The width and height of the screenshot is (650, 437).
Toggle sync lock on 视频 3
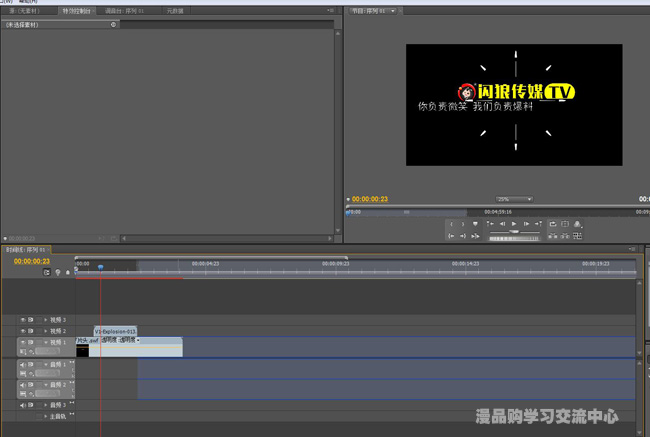[x=31, y=320]
